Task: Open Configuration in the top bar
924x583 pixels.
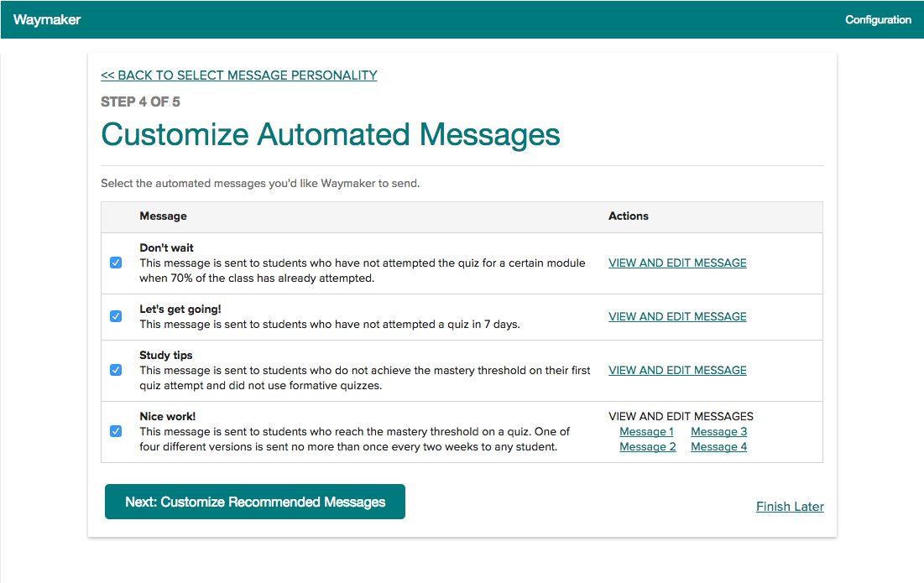Action: pos(878,19)
